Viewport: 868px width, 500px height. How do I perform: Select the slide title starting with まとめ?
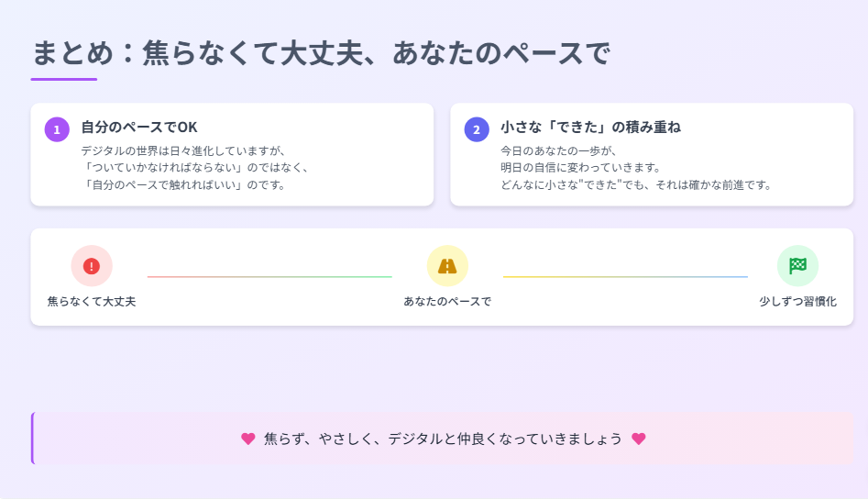click(x=321, y=53)
